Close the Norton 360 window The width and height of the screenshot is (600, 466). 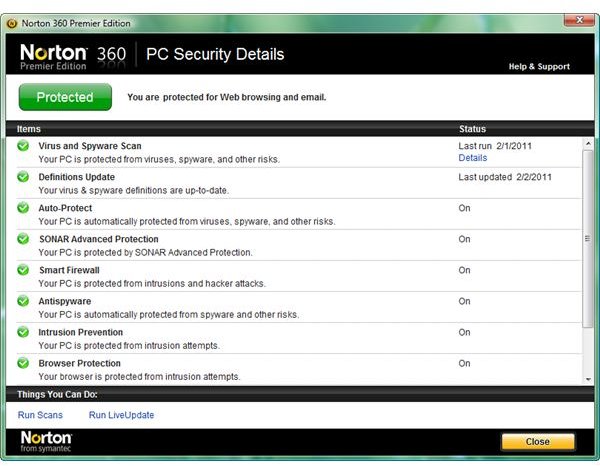point(579,20)
